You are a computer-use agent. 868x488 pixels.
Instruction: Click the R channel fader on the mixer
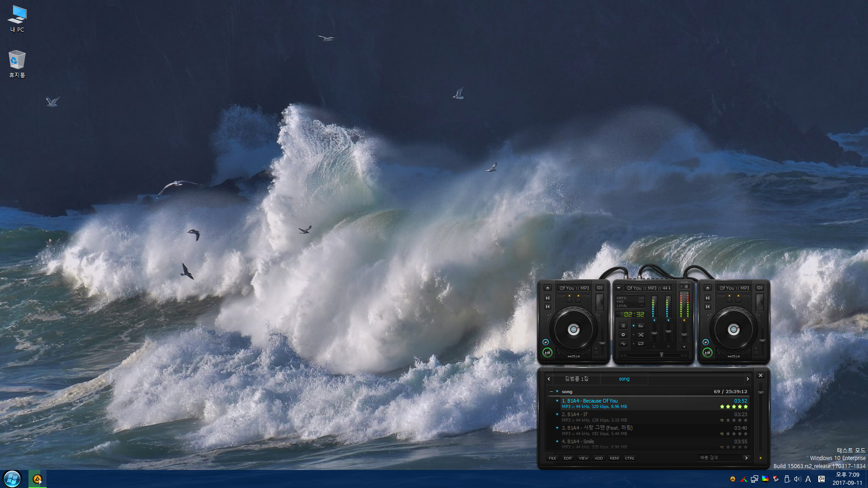[x=668, y=332]
